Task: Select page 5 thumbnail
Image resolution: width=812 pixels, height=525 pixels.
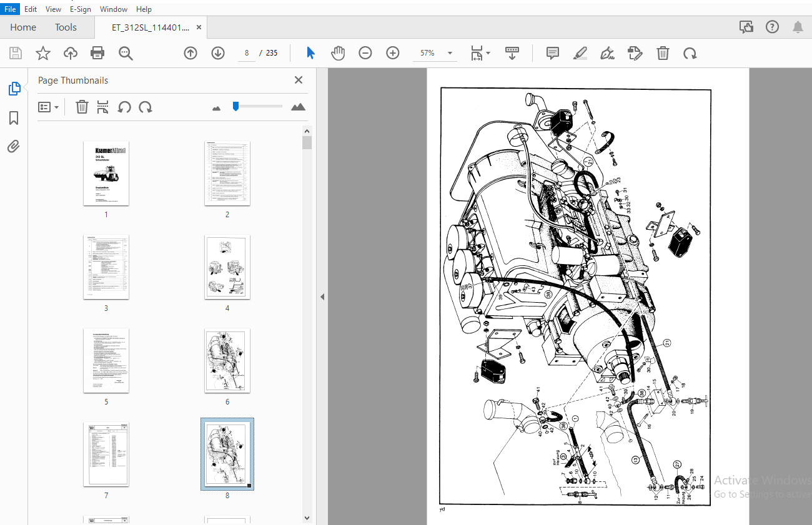Action: tap(106, 360)
